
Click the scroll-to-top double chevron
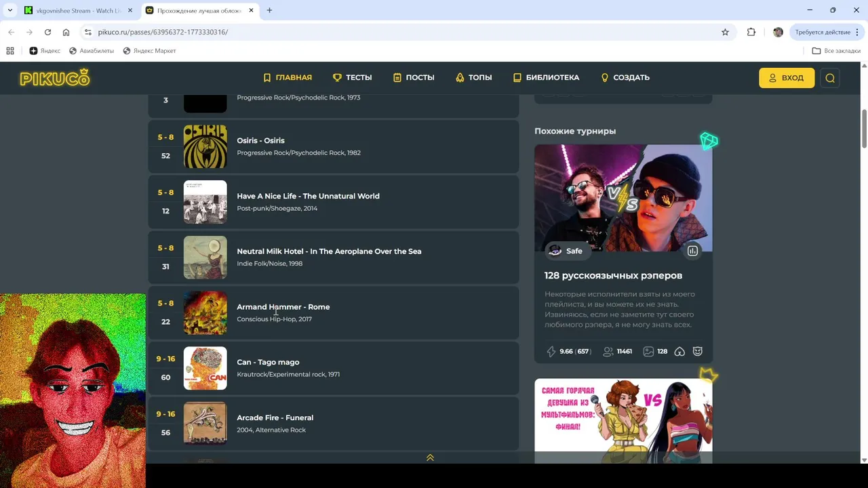click(x=430, y=458)
